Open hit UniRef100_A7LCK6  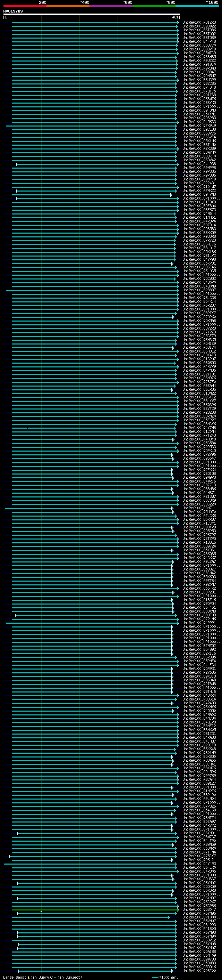pos(199,516)
